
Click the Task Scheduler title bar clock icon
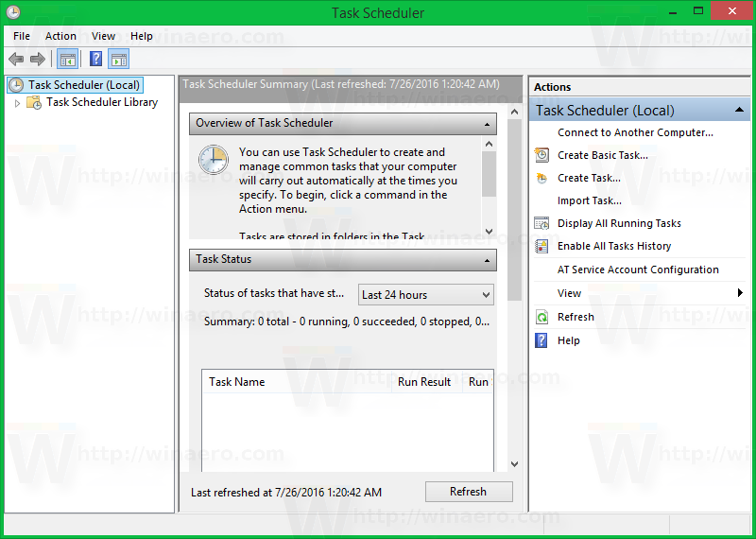[13, 11]
